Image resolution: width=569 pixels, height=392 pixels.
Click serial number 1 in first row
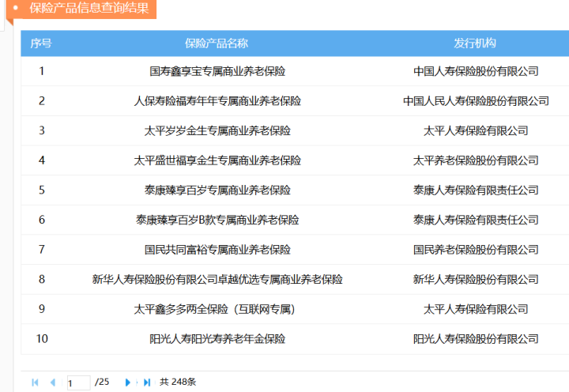42,71
